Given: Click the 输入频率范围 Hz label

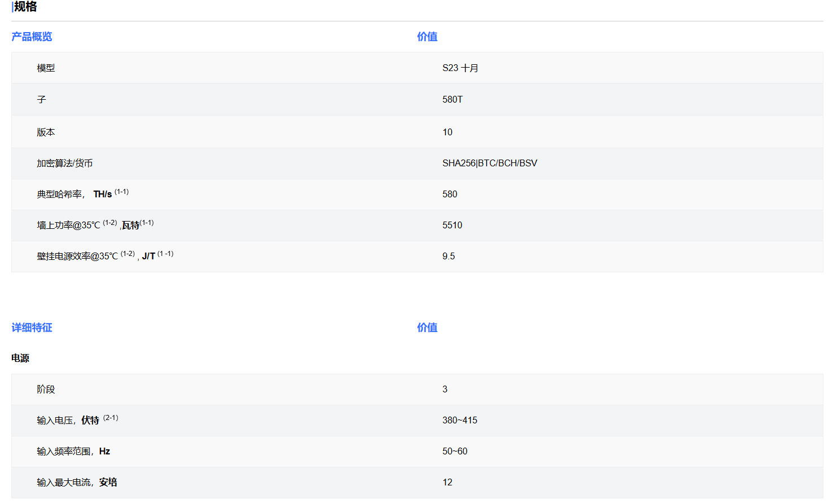Looking at the screenshot, I should click(73, 452).
